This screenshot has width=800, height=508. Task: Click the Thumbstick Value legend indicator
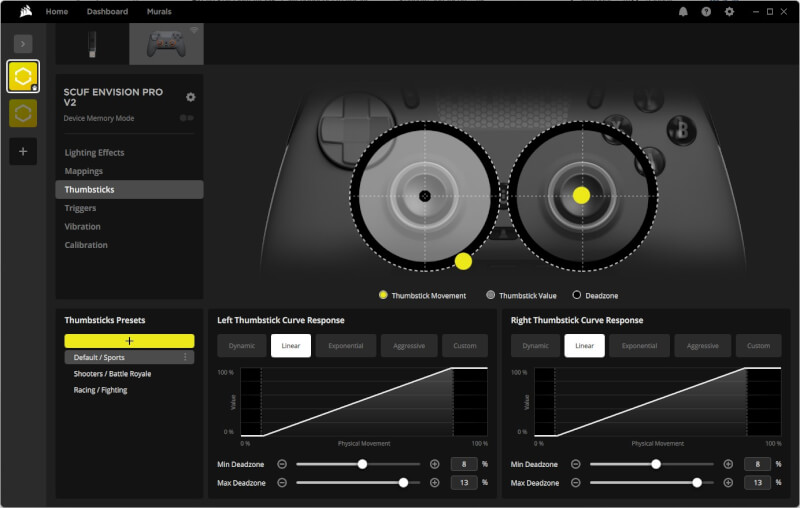click(x=490, y=295)
